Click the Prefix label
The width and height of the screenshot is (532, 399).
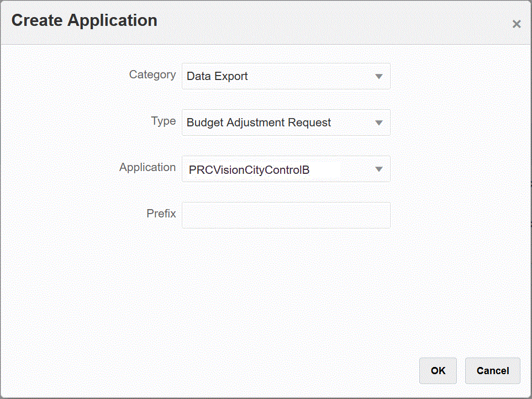tap(161, 214)
